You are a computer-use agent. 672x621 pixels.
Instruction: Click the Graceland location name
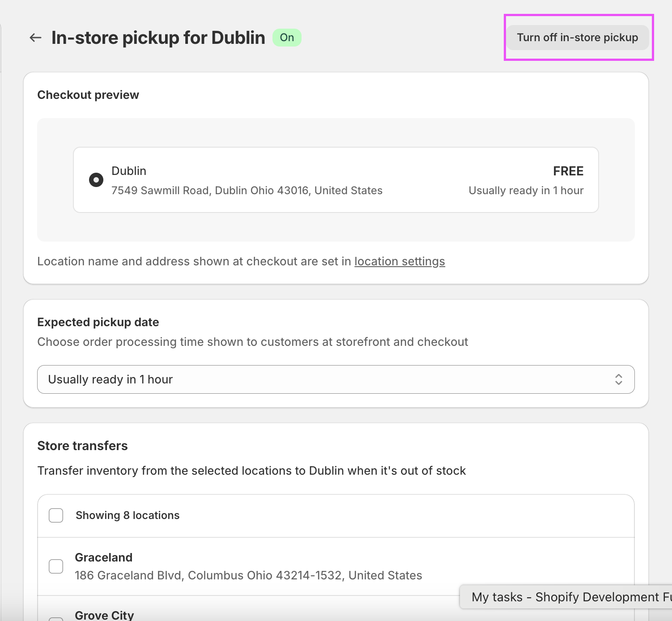(103, 557)
